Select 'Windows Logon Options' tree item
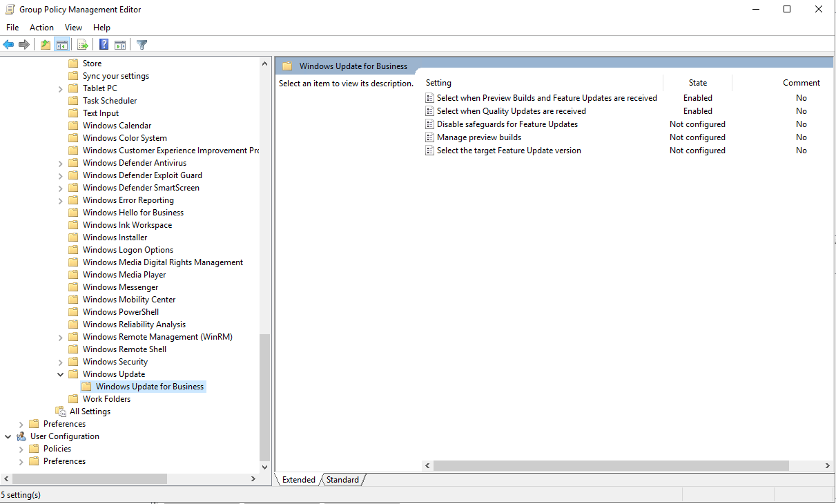836x504 pixels. (x=128, y=250)
